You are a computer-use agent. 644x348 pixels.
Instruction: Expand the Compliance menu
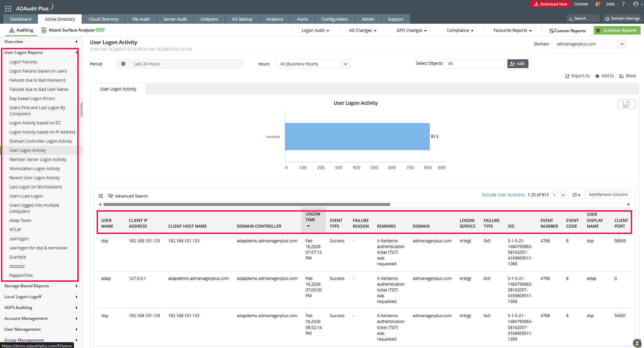pos(459,30)
